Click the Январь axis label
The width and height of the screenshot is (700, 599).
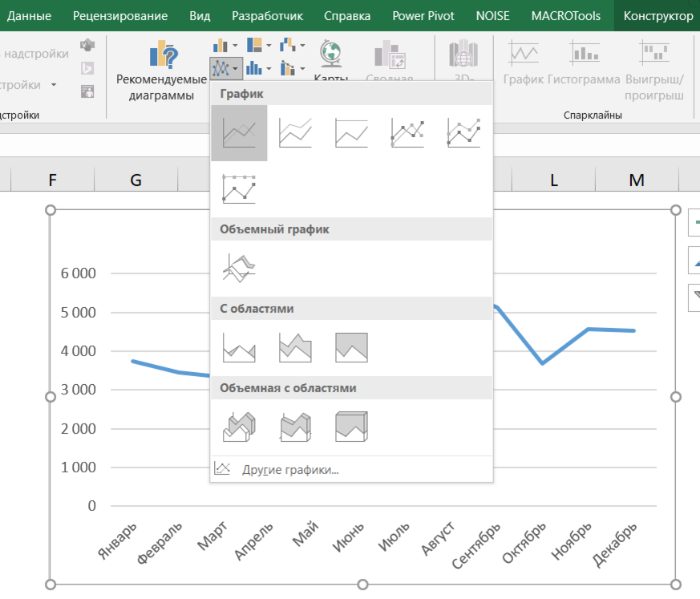tap(117, 540)
